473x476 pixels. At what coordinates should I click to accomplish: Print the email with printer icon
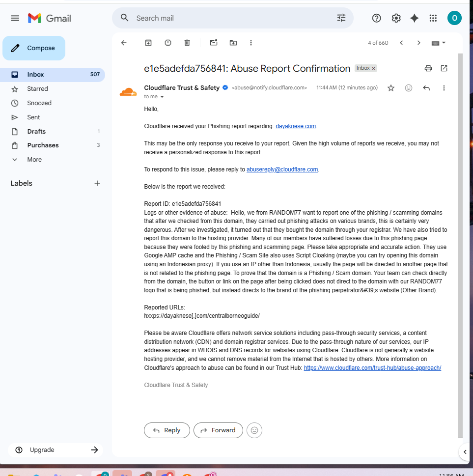428,68
